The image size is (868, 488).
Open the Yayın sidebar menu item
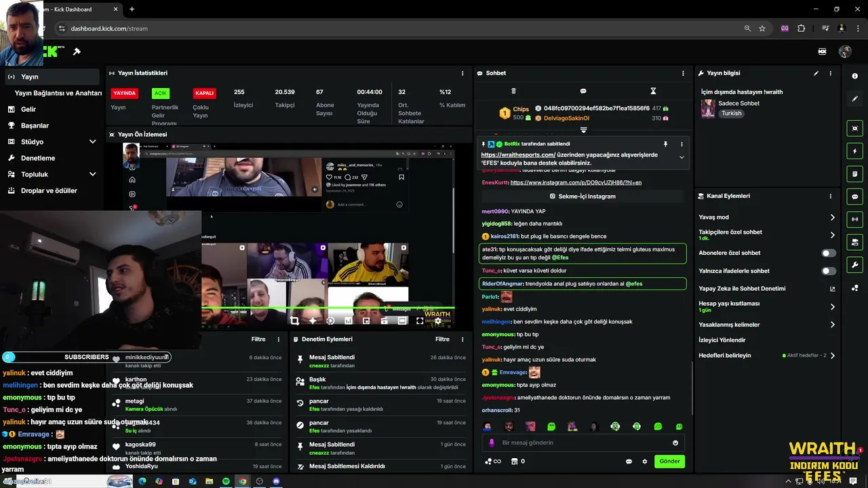[x=51, y=77]
